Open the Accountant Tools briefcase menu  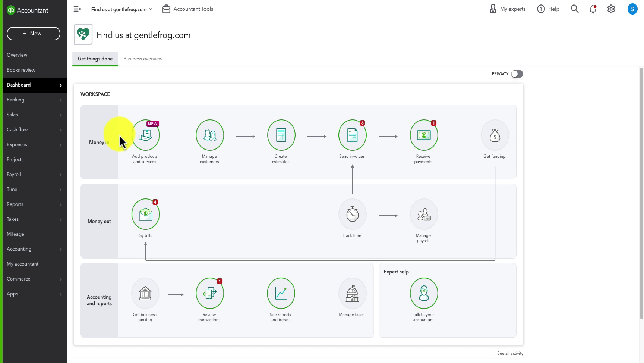click(x=188, y=9)
